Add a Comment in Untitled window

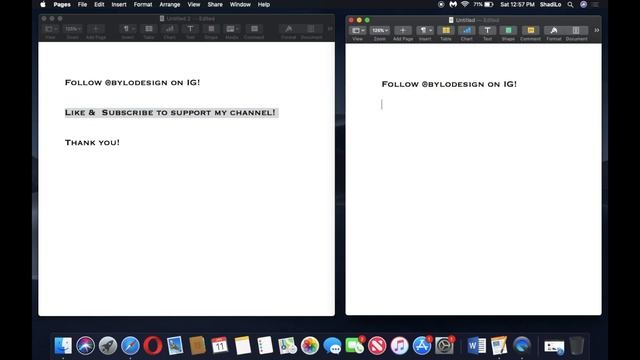[x=530, y=31]
